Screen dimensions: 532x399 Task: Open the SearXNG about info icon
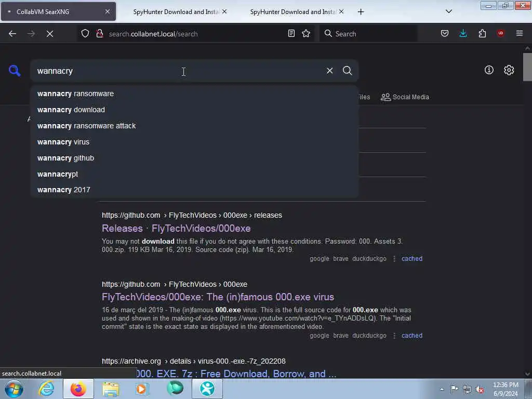point(489,70)
